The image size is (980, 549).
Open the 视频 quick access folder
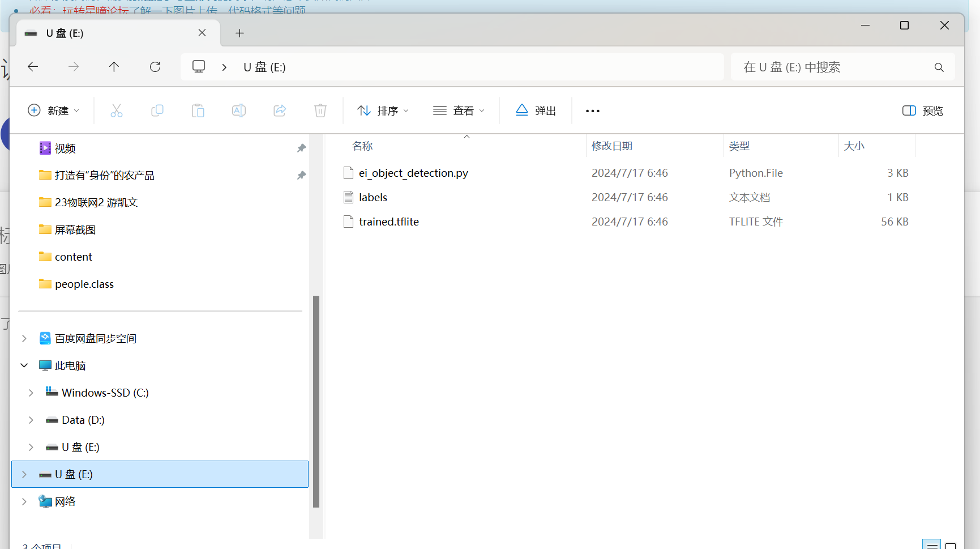(x=65, y=148)
